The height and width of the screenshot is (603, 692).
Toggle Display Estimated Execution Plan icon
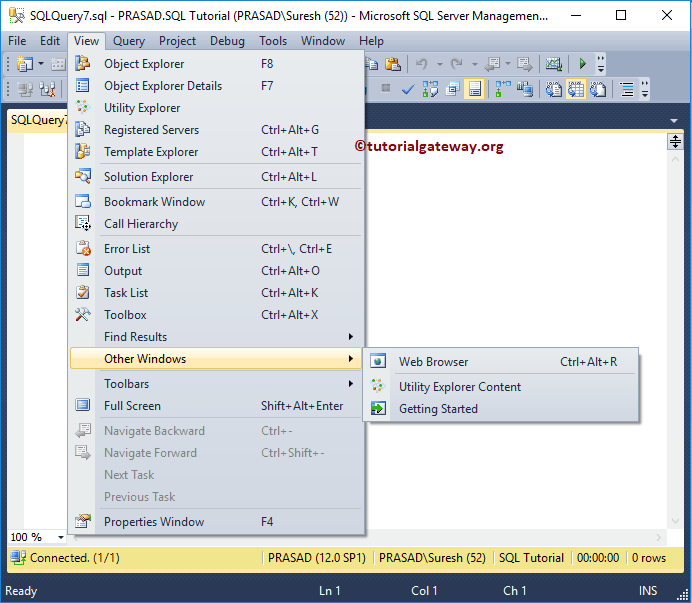tap(430, 89)
